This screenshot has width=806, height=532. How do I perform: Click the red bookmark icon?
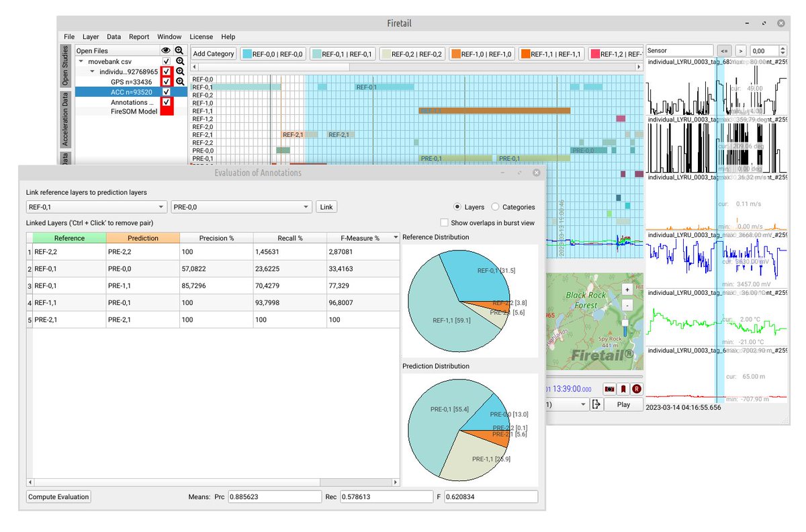(623, 388)
